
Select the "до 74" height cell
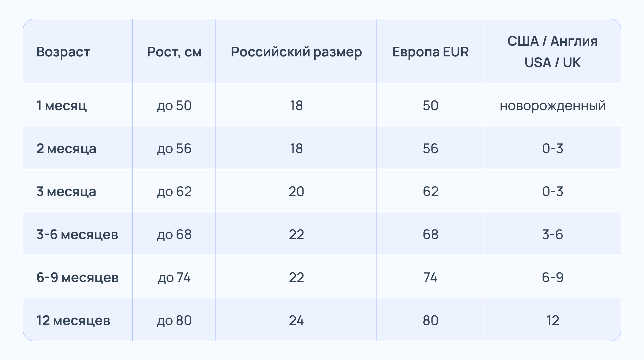(x=174, y=277)
